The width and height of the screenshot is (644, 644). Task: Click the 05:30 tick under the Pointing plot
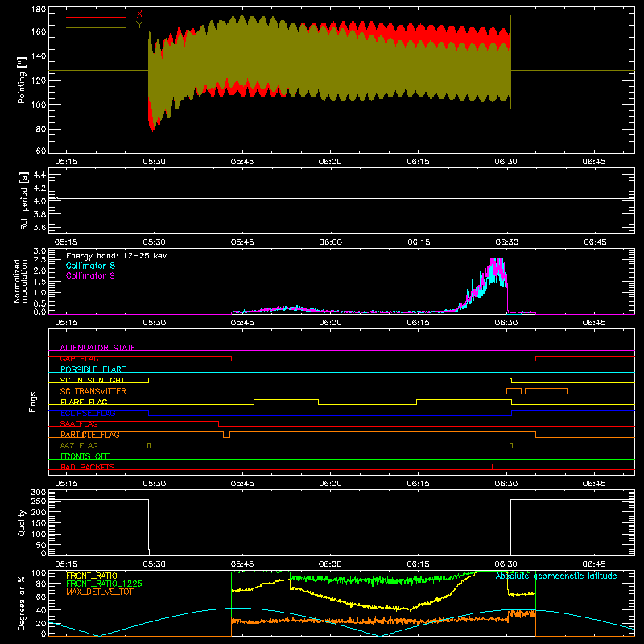pyautogui.click(x=154, y=162)
